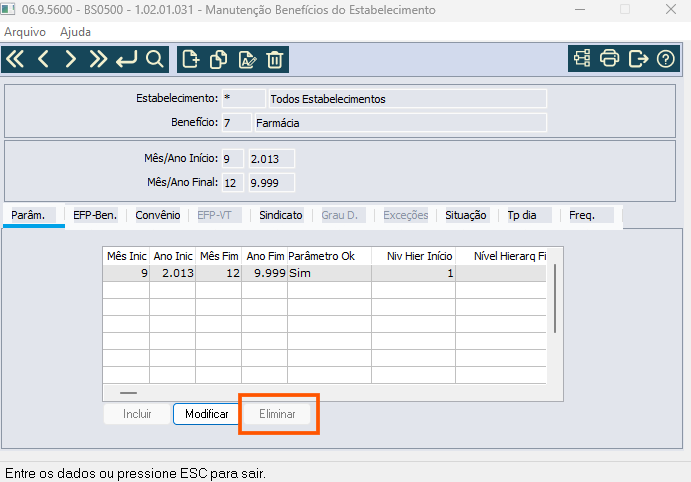Viewport: 691px width, 482px height.
Task: Open the Exceções tab
Action: [405, 215]
